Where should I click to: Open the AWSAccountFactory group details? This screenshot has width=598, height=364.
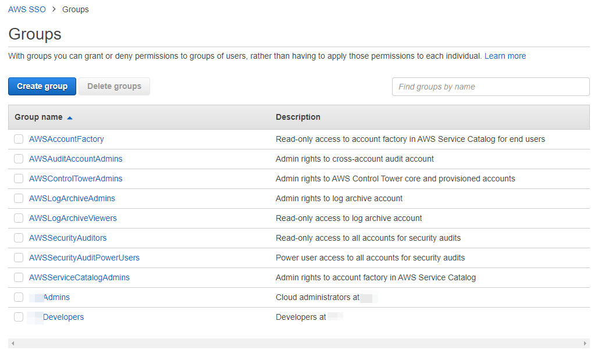pos(66,139)
